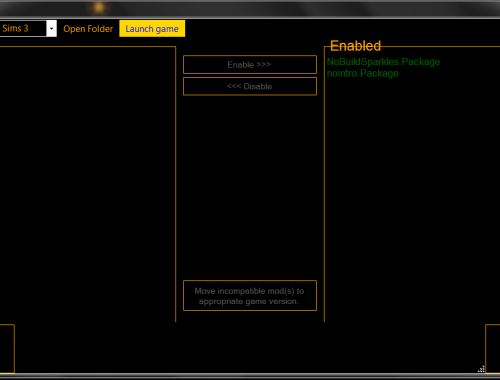Image resolution: width=500 pixels, height=380 pixels.
Task: Click the Enable >>> button
Action: tap(250, 65)
